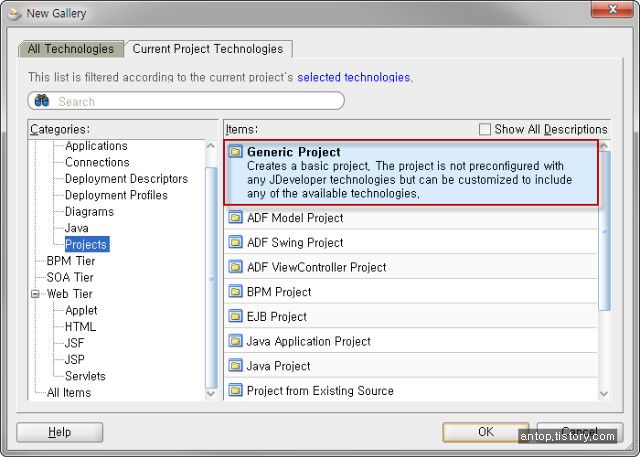Select BPM Tier category
Image resolution: width=640 pixels, height=457 pixels.
(71, 261)
